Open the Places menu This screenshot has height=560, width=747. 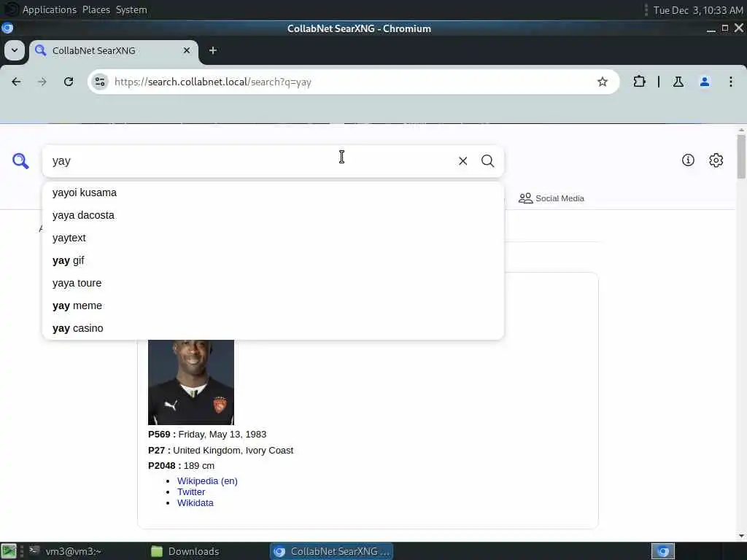[96, 9]
